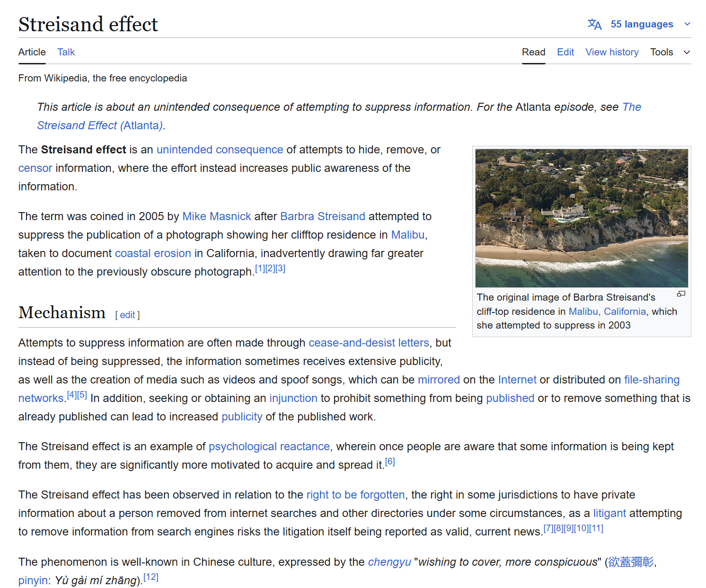This screenshot has width=706, height=588.
Task: Click citation reference [7]
Action: tap(548, 528)
